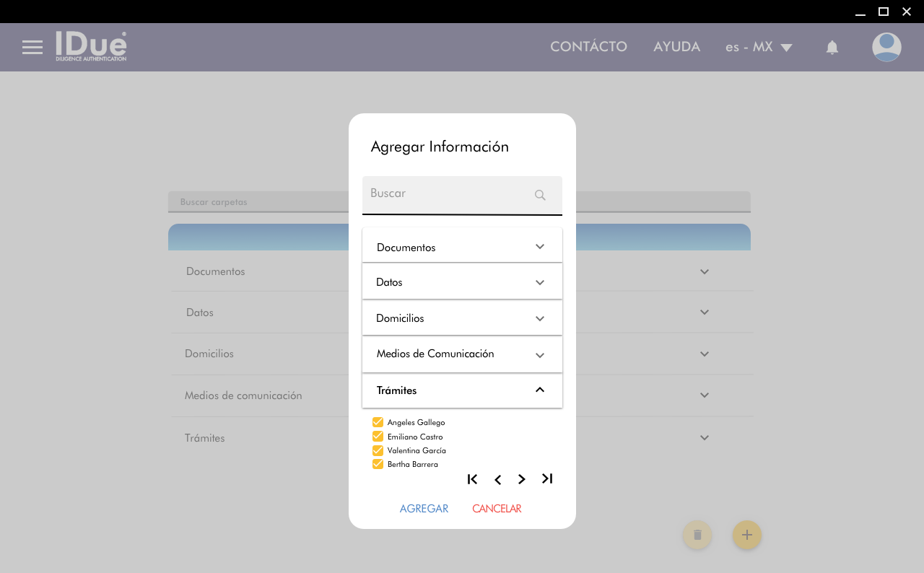Click the yellow plus add button
The width and height of the screenshot is (924, 573).
pyautogui.click(x=747, y=535)
